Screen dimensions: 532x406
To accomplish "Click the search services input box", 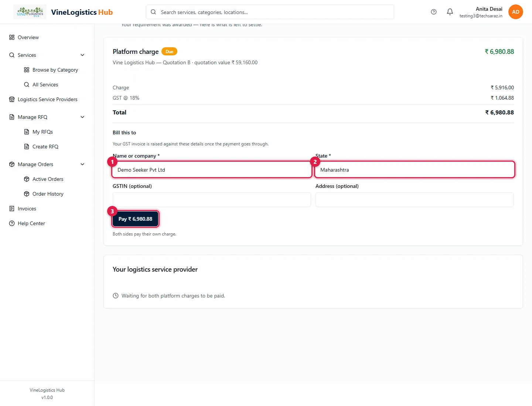I will [x=270, y=12].
